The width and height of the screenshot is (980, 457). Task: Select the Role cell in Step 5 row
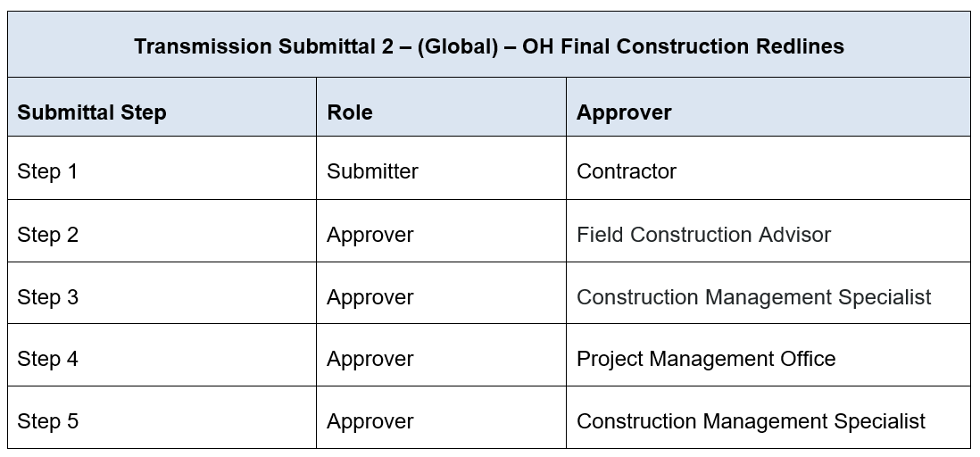pyautogui.click(x=370, y=421)
